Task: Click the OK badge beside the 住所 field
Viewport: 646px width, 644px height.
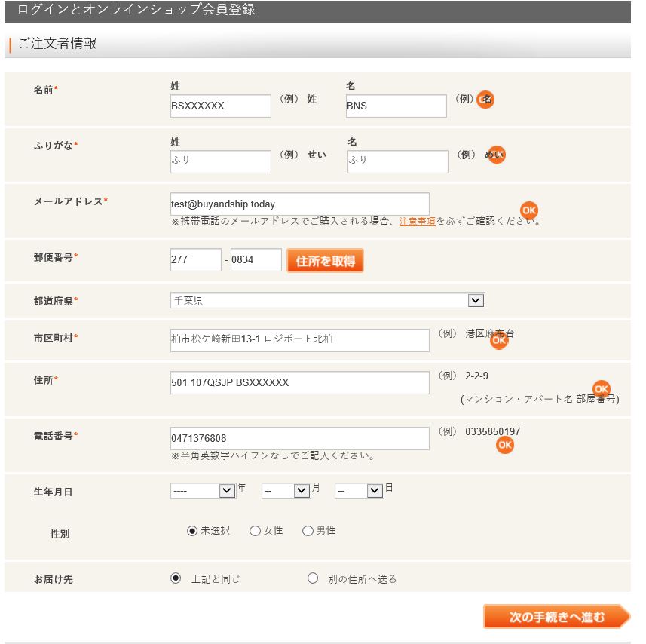Action: point(601,390)
